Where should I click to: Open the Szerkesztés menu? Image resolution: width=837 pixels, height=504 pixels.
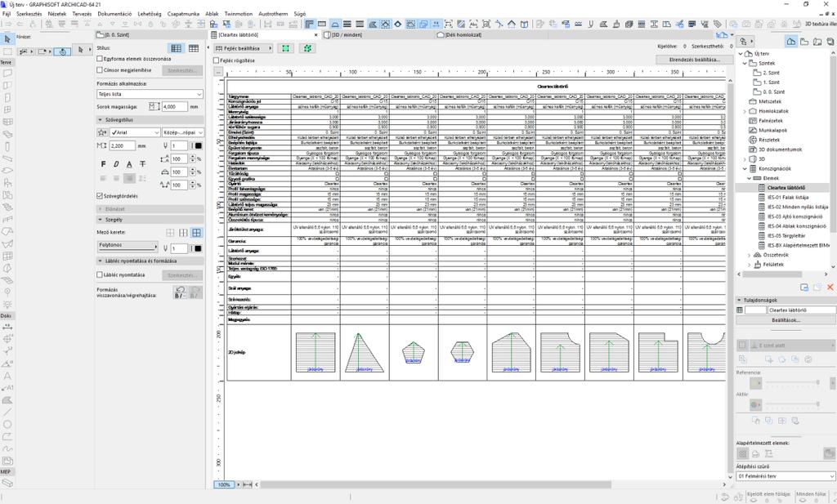click(x=29, y=14)
